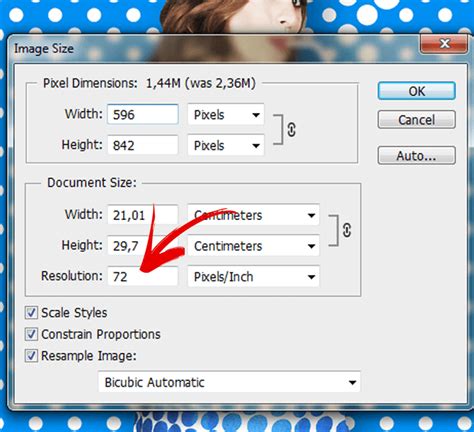Select the Resolution field showing 72
Viewport: 474px width, 432px height.
143,276
